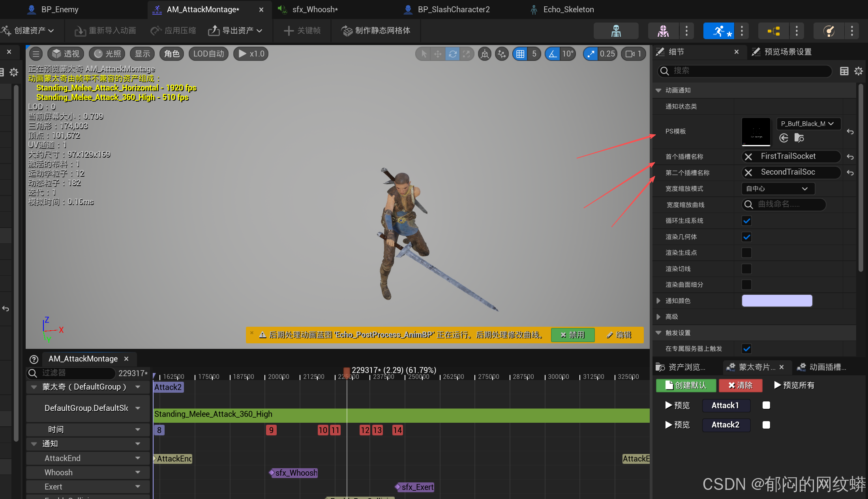Expand the 通知颜色 property row
The height and width of the screenshot is (499, 868).
click(658, 301)
